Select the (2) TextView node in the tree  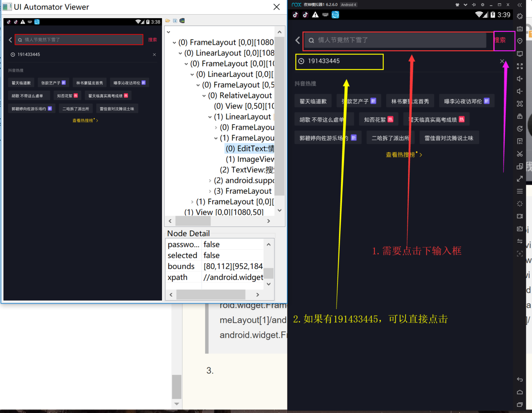247,170
